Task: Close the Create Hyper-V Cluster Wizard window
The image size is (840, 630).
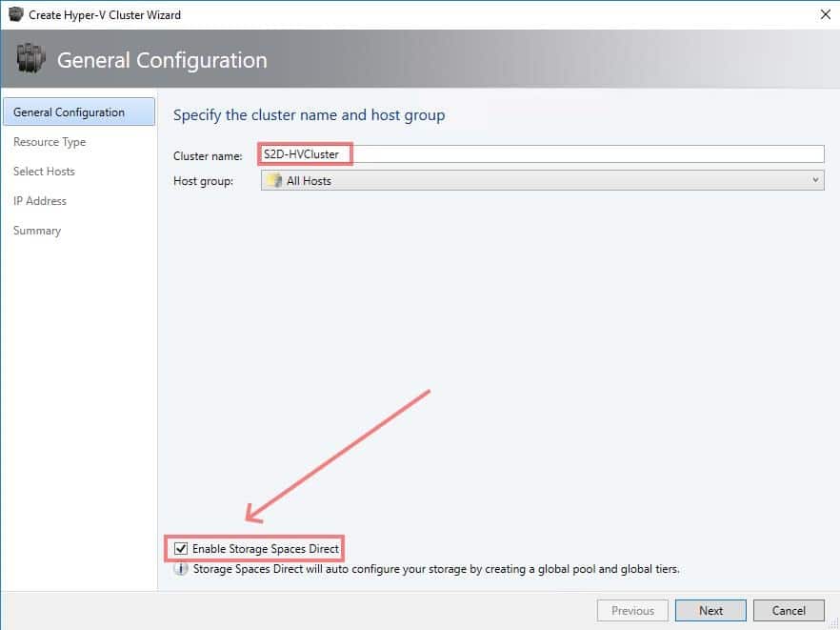Action: [x=825, y=14]
